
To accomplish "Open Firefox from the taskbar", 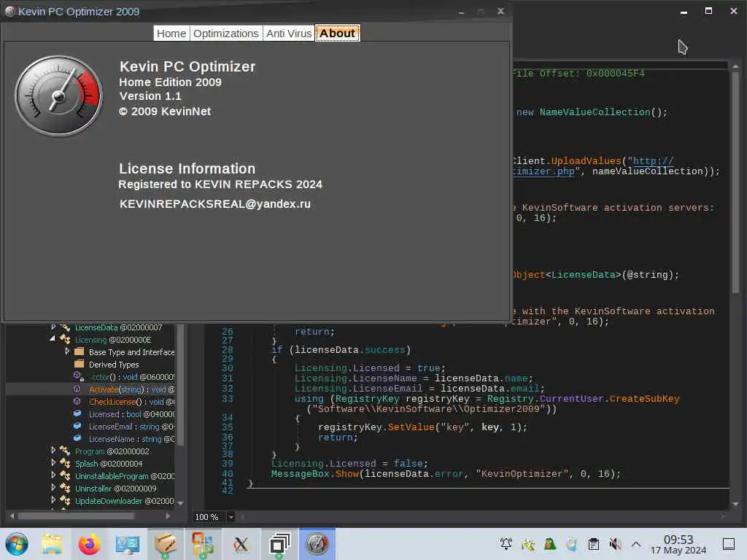I will point(89,544).
